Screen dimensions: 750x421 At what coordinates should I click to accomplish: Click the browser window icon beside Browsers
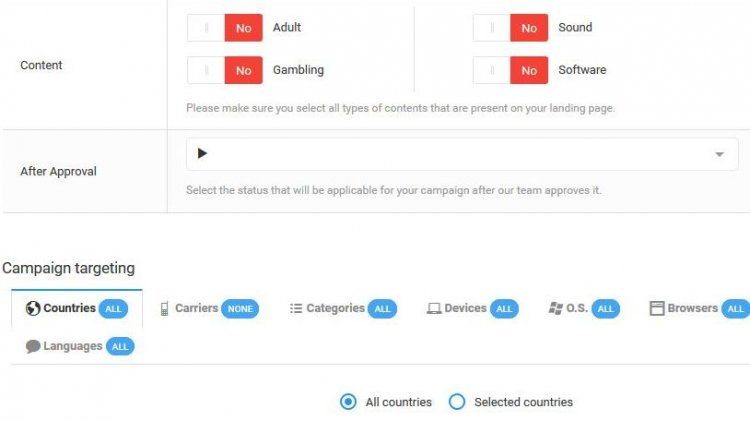click(657, 308)
